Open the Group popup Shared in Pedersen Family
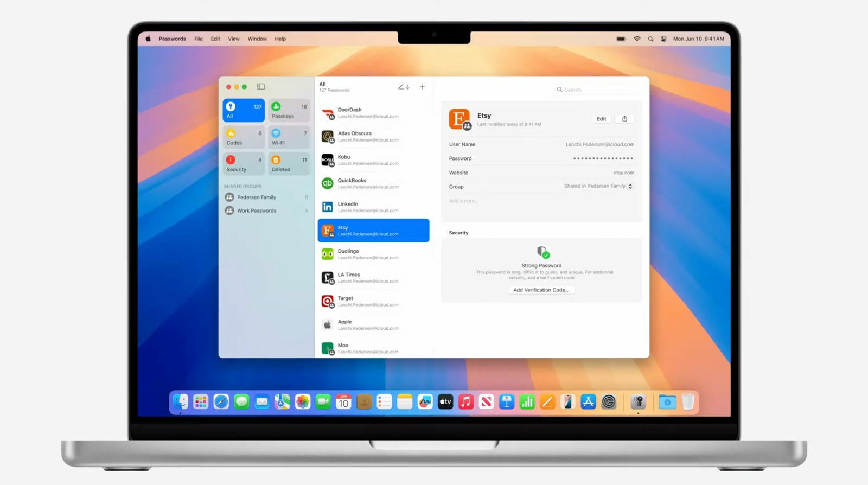 pyautogui.click(x=598, y=186)
